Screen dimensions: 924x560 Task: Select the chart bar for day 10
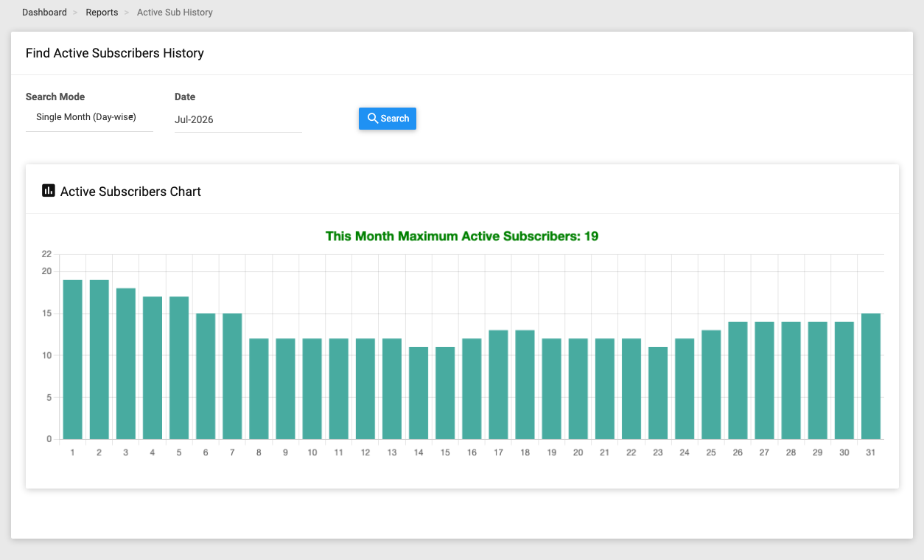pos(312,389)
